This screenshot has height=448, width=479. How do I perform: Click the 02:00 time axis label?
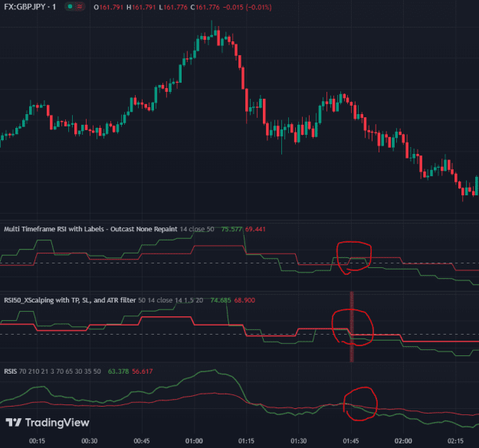click(403, 440)
